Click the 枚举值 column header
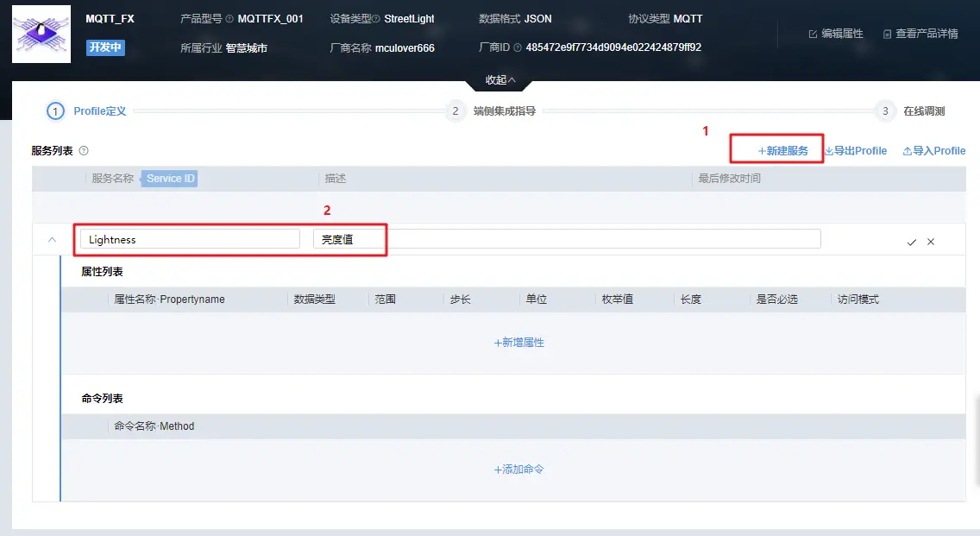The height and width of the screenshot is (536, 980). coord(617,300)
